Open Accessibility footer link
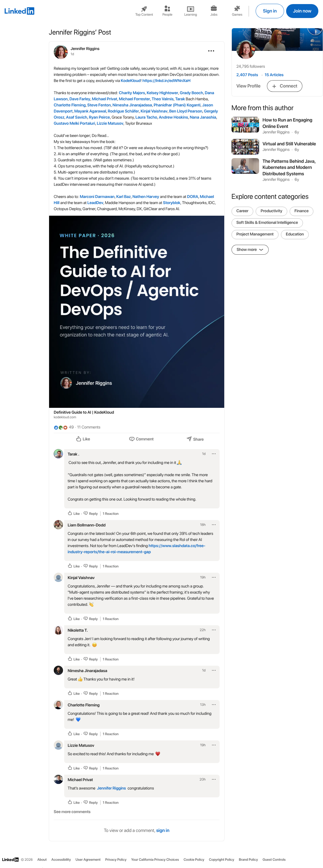Image resolution: width=323 pixels, height=868 pixels. [x=61, y=860]
